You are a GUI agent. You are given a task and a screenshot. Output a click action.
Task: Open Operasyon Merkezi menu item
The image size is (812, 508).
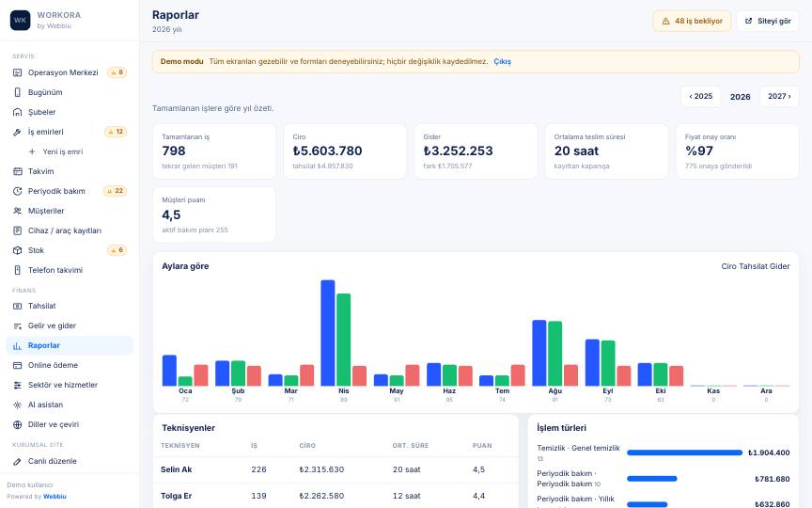70,72
